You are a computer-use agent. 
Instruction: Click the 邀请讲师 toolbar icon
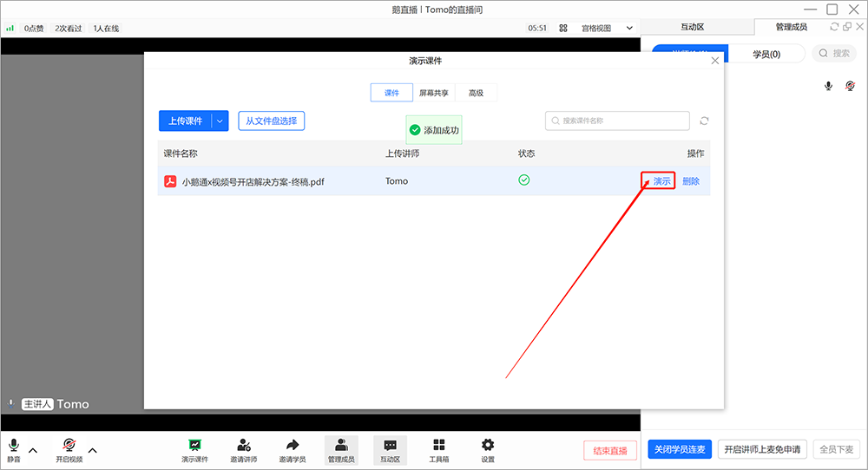(244, 450)
